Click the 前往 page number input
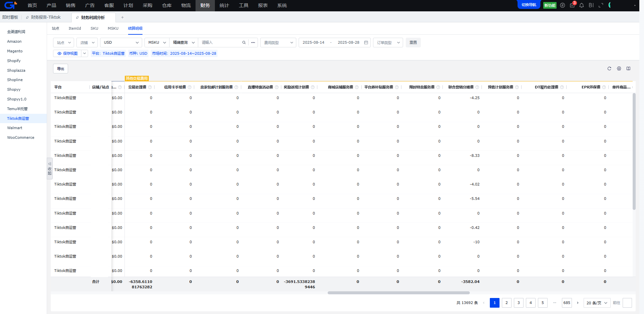 pos(627,303)
